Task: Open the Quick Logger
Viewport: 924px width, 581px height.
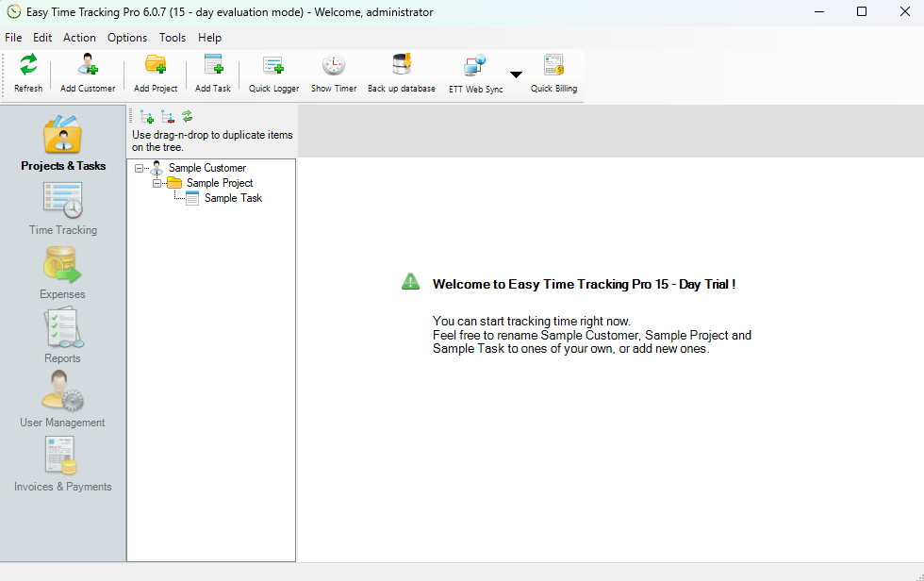Action: click(x=273, y=73)
